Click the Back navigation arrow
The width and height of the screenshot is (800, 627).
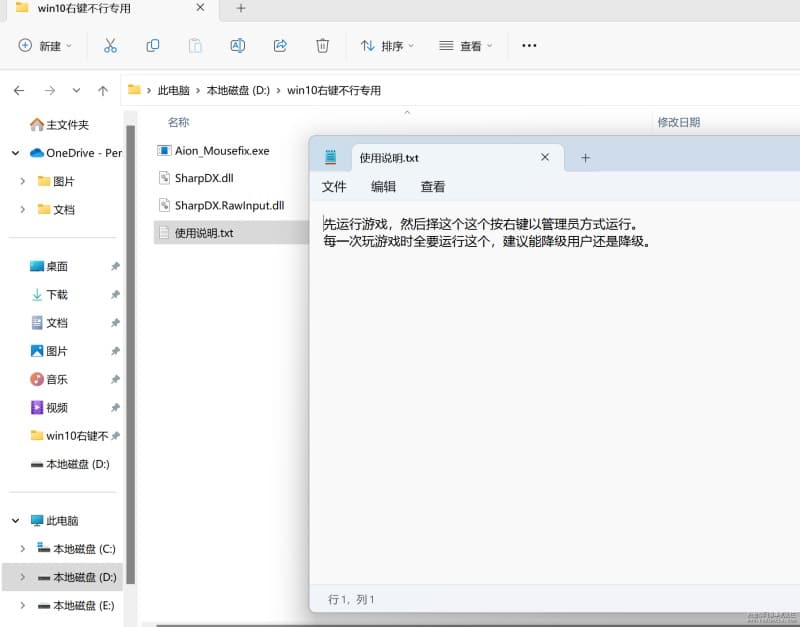pyautogui.click(x=19, y=91)
